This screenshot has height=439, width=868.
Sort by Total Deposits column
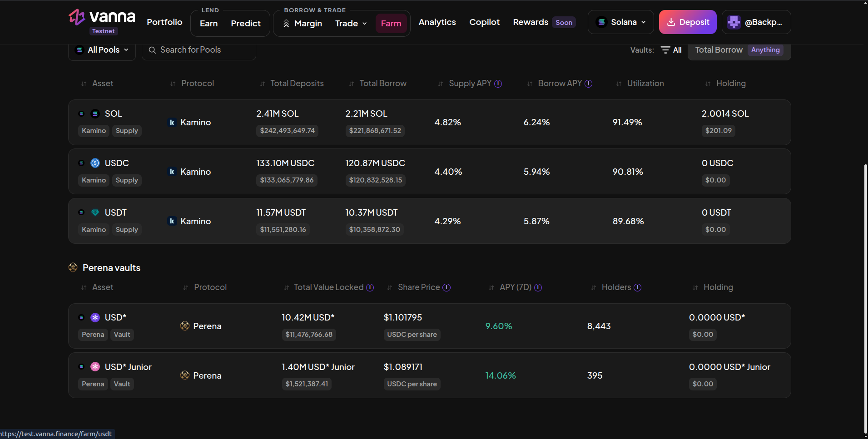[291, 84]
